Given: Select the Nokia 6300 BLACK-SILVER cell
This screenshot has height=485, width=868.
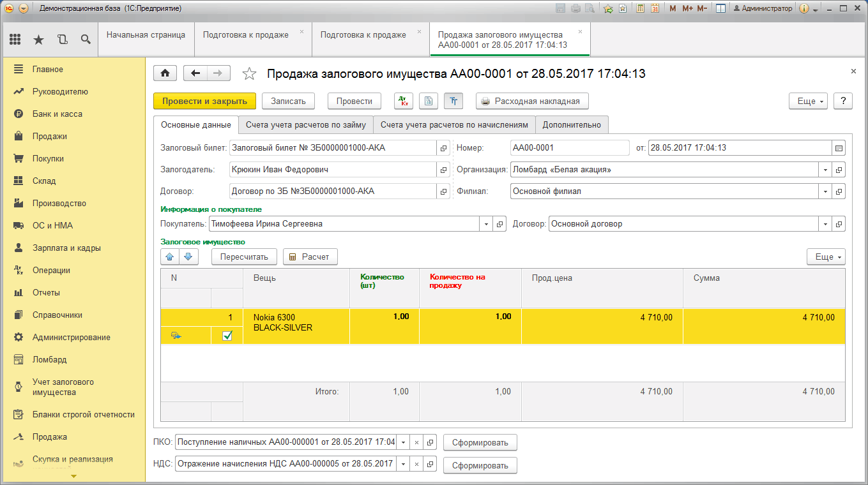Looking at the screenshot, I should (296, 327).
